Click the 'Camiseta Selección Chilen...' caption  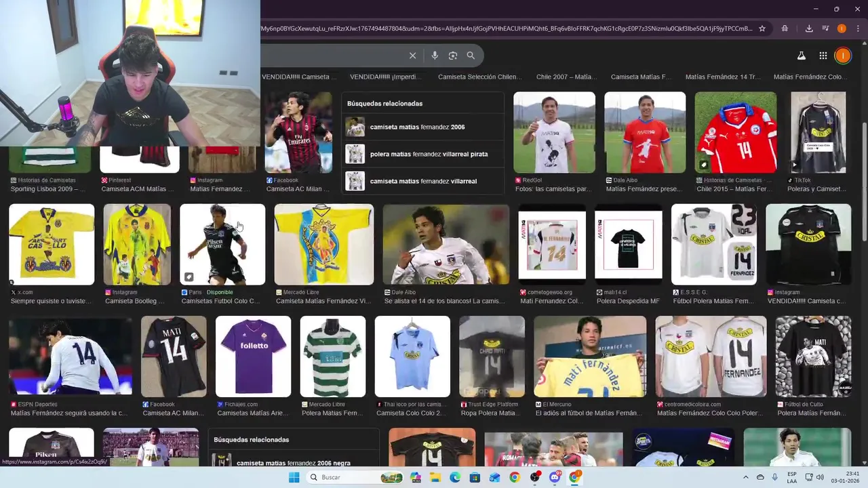(479, 77)
